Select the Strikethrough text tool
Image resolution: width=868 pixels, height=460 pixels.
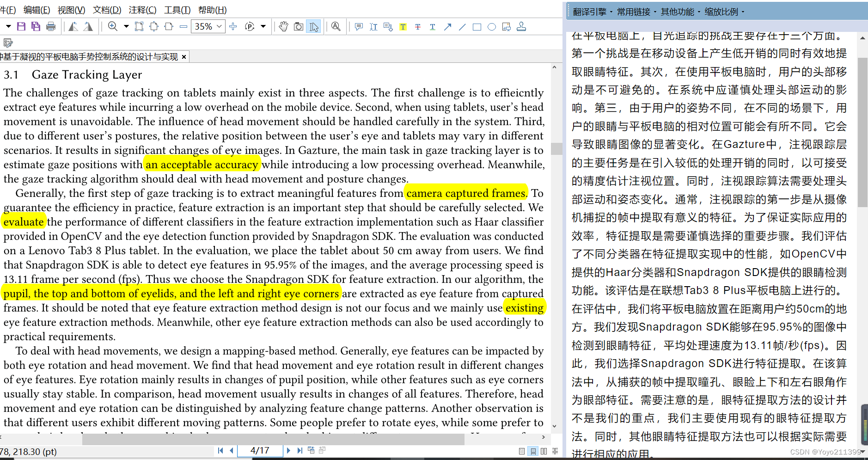coord(418,27)
